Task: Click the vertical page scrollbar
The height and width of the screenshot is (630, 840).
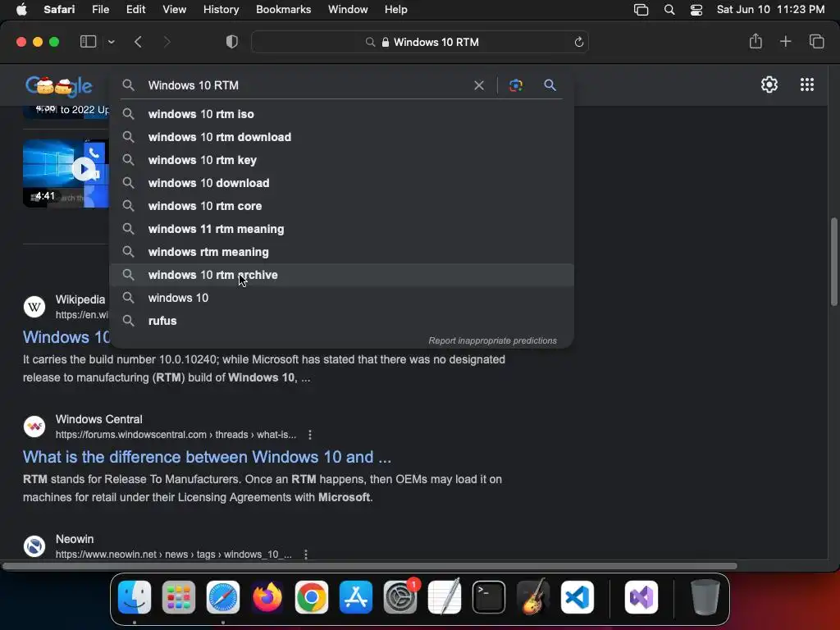Action: pos(833,262)
